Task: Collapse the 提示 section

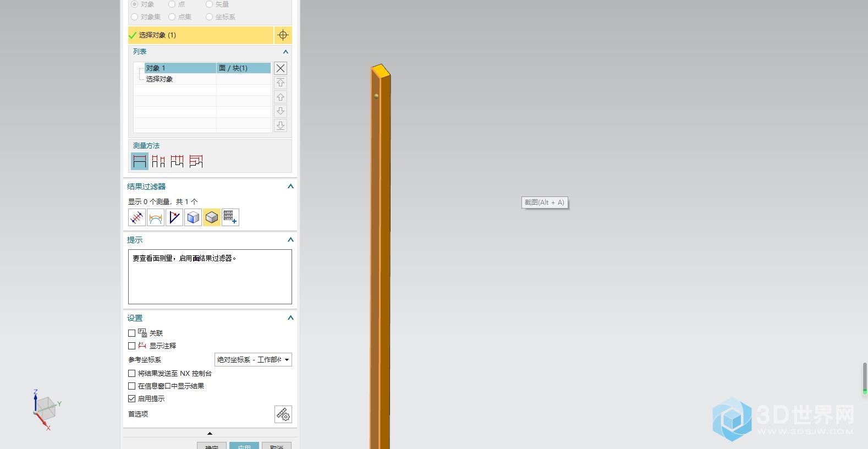Action: (x=290, y=240)
